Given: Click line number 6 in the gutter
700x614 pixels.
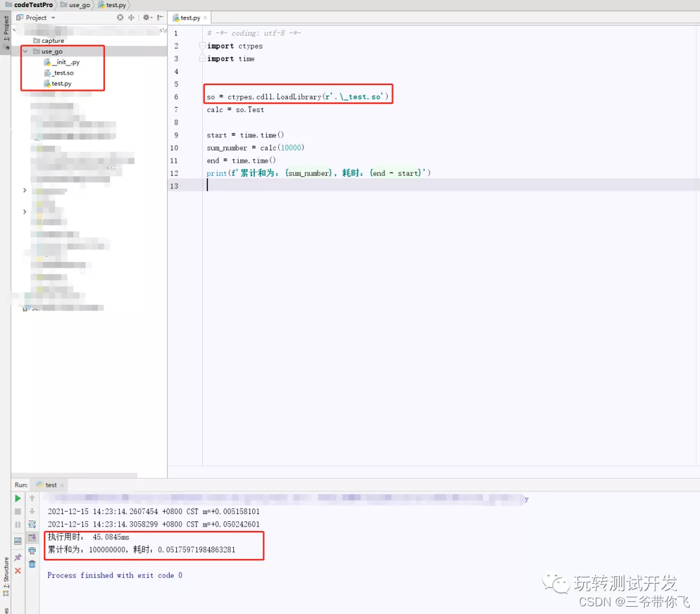Looking at the screenshot, I should pos(176,97).
